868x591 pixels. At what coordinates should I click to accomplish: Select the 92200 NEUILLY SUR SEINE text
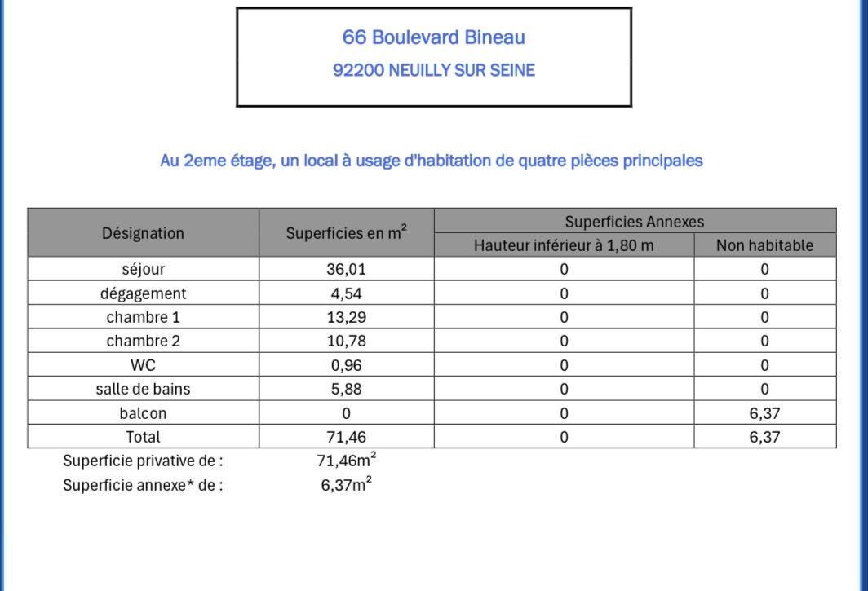[433, 70]
